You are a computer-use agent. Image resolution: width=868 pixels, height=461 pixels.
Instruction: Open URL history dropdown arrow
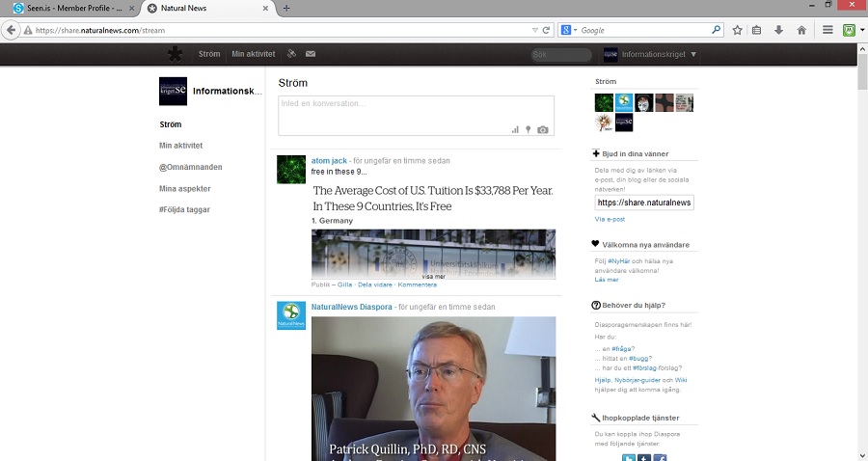(535, 30)
